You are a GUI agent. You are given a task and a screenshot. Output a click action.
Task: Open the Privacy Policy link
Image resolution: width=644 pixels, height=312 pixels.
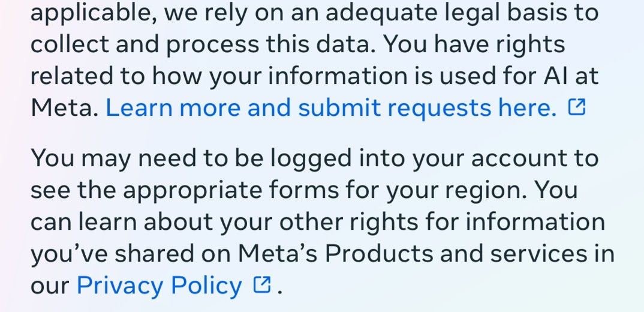pos(159,286)
